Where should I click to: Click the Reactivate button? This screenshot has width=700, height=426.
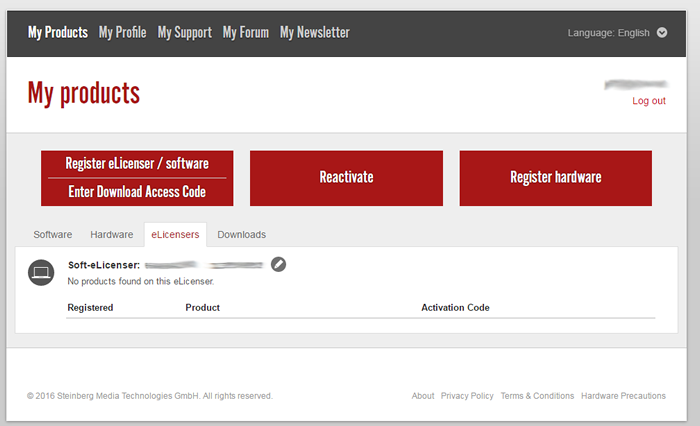pos(346,178)
